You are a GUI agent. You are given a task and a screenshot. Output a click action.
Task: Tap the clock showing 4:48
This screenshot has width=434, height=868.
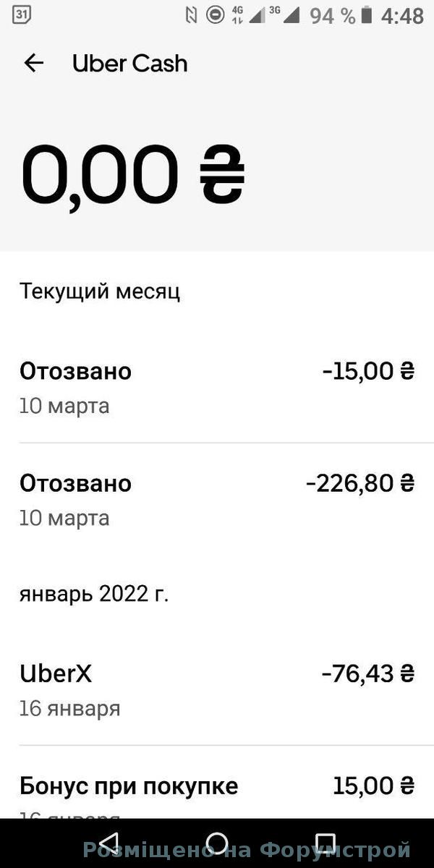click(402, 15)
